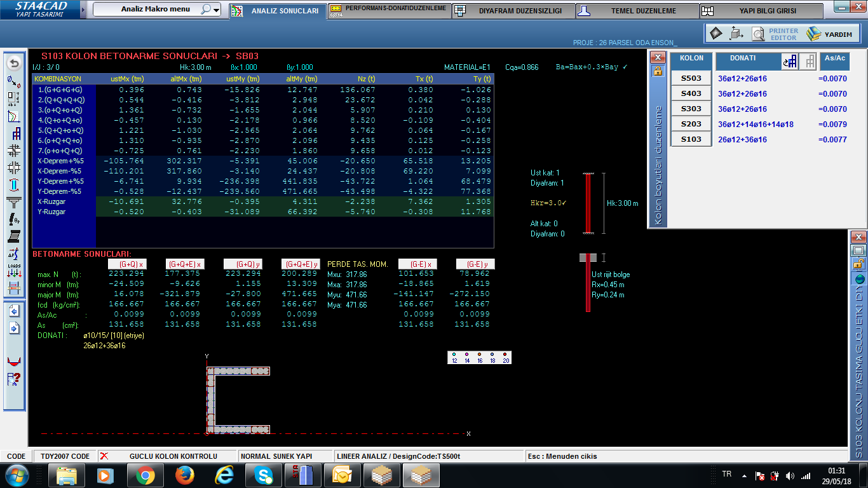Select column S203 in the list
Screen dimensions: 868x488
pos(691,124)
